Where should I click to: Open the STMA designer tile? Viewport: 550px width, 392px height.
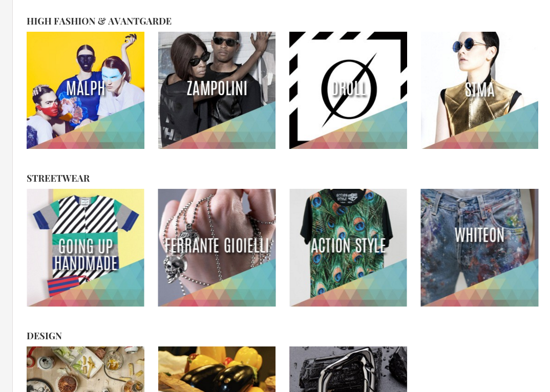[x=479, y=90]
